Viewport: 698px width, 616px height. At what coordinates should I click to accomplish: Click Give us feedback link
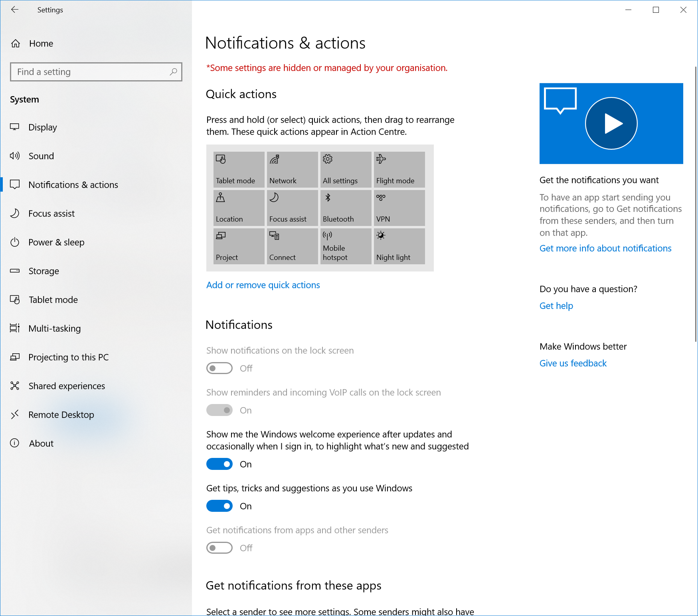573,363
